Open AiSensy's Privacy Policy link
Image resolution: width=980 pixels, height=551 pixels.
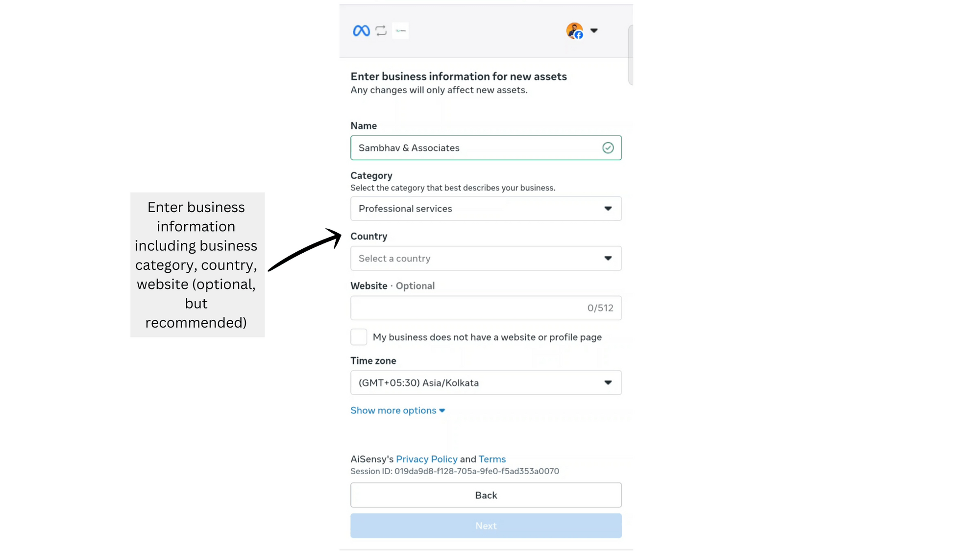(426, 459)
